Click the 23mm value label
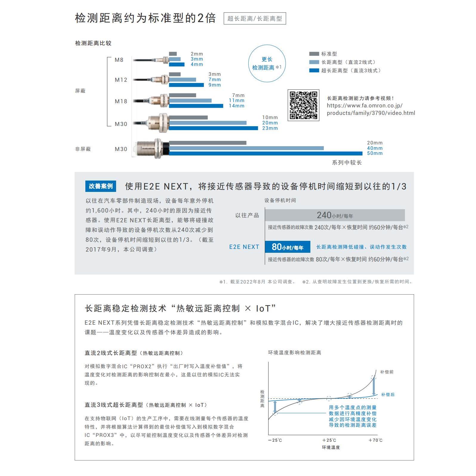 pyautogui.click(x=270, y=128)
